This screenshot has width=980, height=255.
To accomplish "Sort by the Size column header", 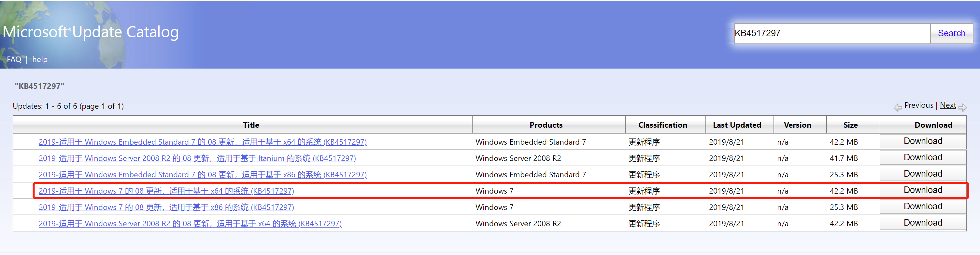I will pyautogui.click(x=850, y=125).
